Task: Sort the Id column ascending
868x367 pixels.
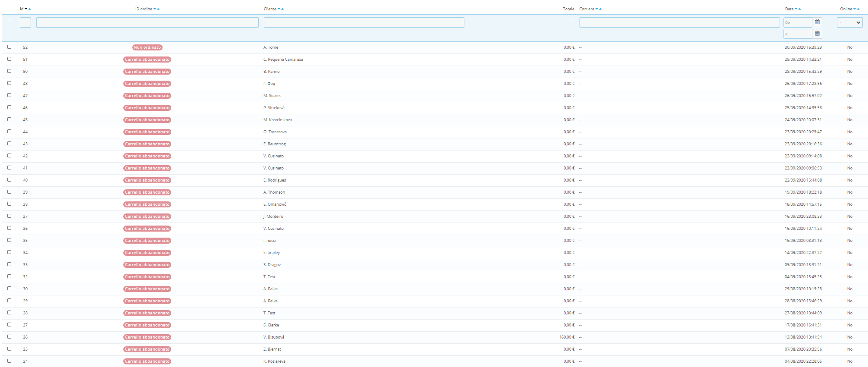Action: pos(30,9)
